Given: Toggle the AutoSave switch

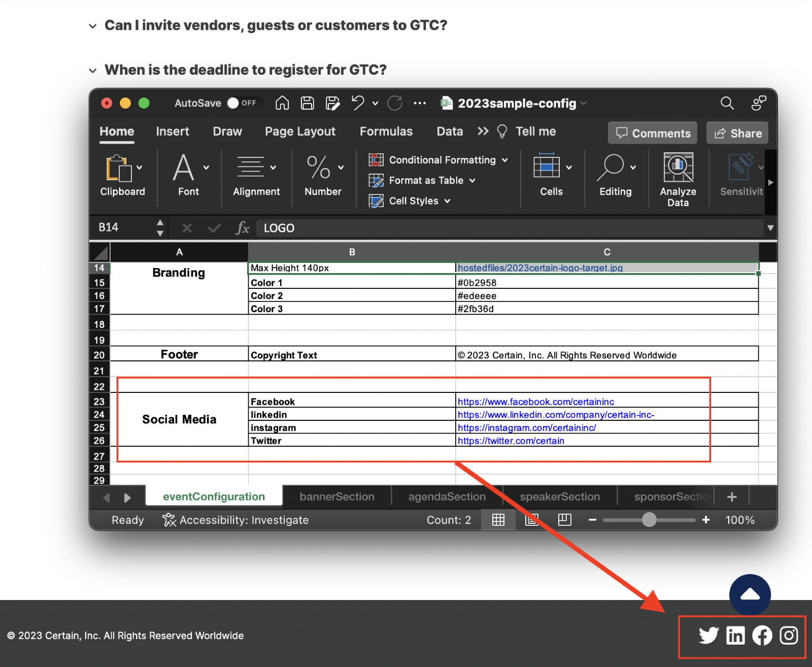Looking at the screenshot, I should [244, 103].
